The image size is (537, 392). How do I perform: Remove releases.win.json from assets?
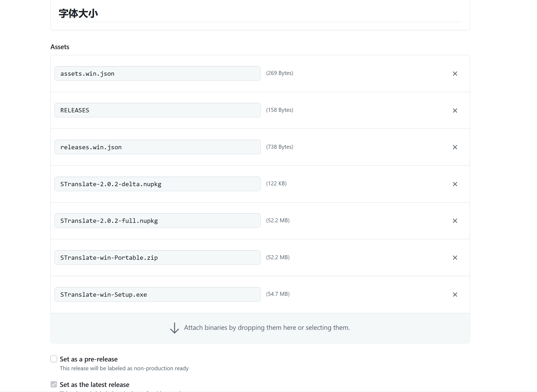click(x=455, y=147)
